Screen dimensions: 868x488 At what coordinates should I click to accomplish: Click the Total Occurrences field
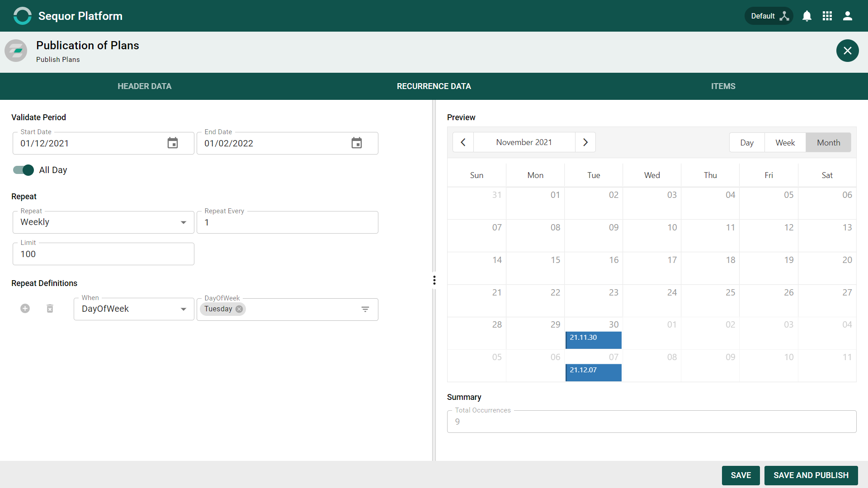pyautogui.click(x=651, y=422)
